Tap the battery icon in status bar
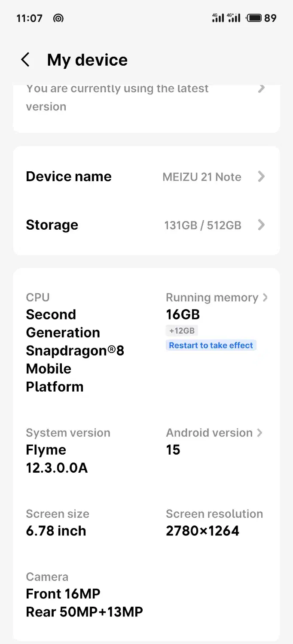This screenshot has width=293, height=644. coord(254,18)
